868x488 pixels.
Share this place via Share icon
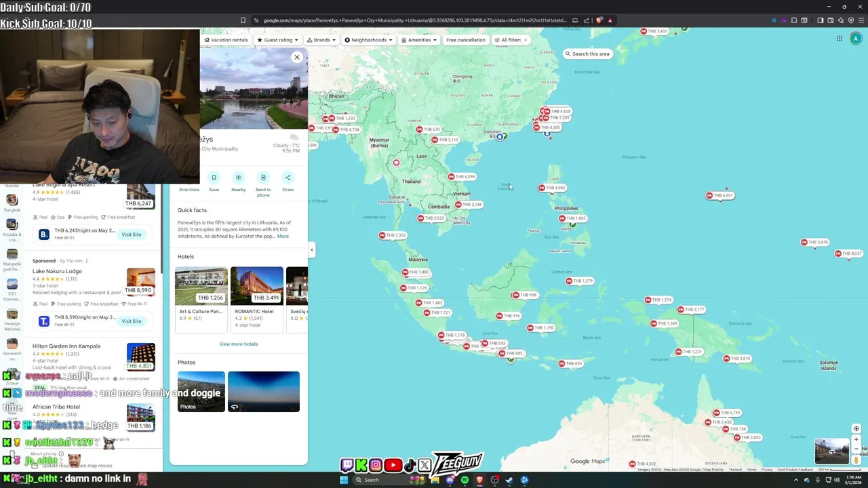(288, 178)
